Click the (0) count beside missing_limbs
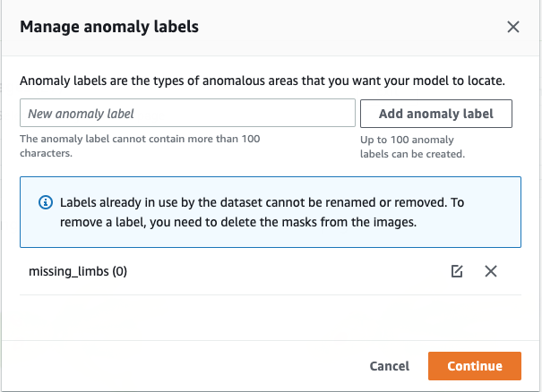The width and height of the screenshot is (542, 392). point(117,271)
